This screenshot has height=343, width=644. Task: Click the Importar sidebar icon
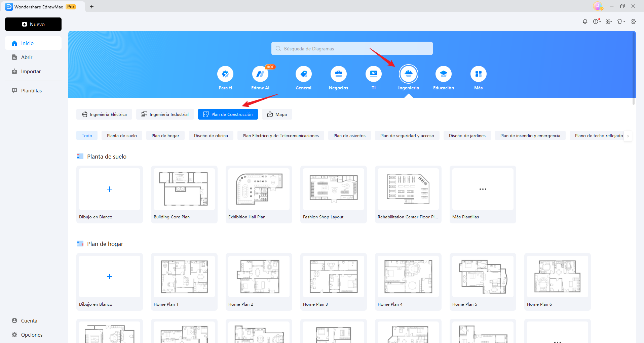tap(14, 71)
